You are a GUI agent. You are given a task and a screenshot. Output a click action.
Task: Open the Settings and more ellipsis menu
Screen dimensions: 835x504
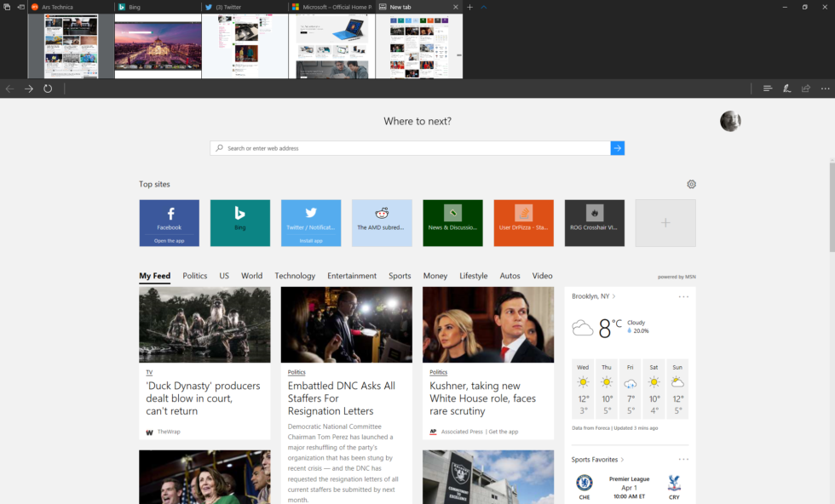825,89
